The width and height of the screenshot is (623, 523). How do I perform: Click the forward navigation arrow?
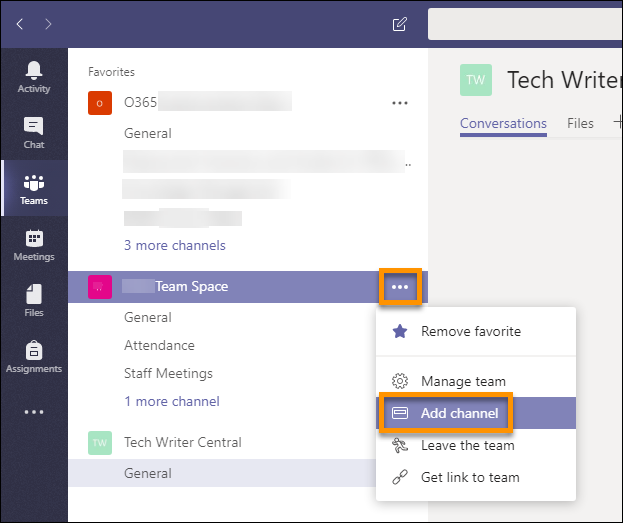click(x=48, y=24)
